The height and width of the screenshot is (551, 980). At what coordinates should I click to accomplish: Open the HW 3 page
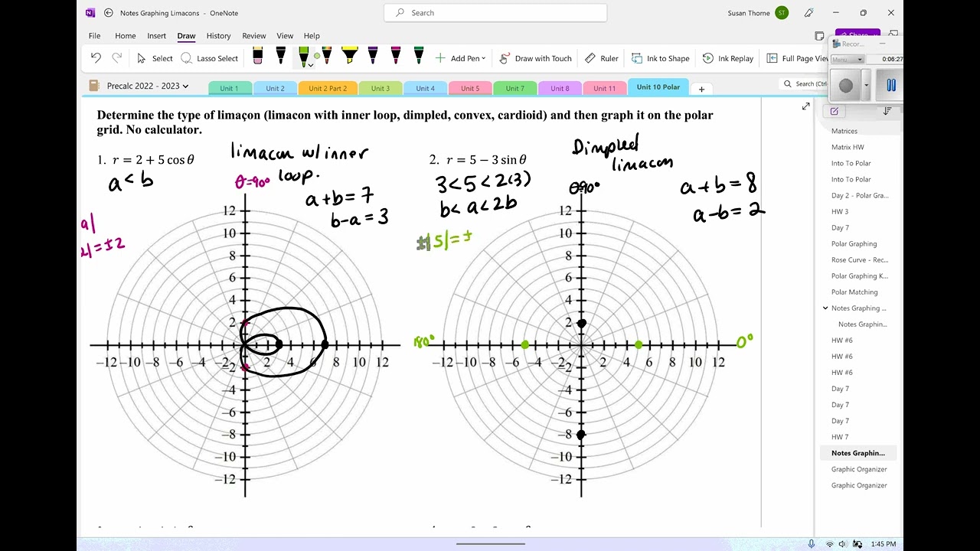tap(840, 212)
